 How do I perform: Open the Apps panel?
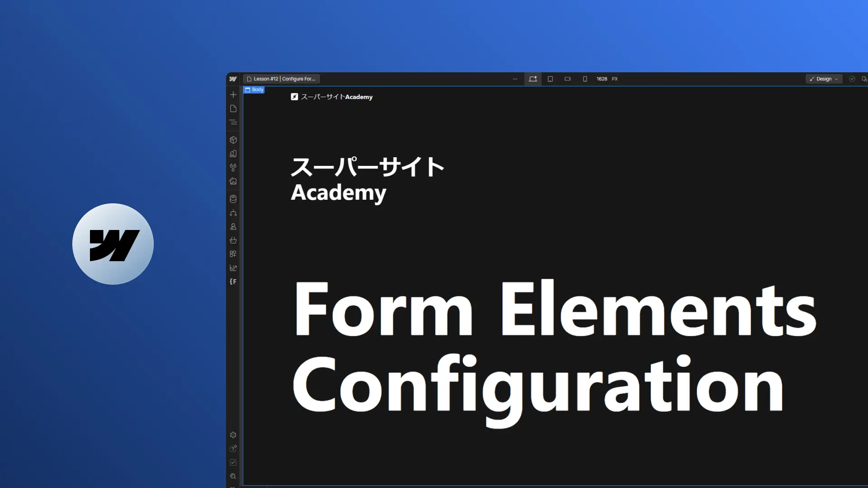(233, 254)
